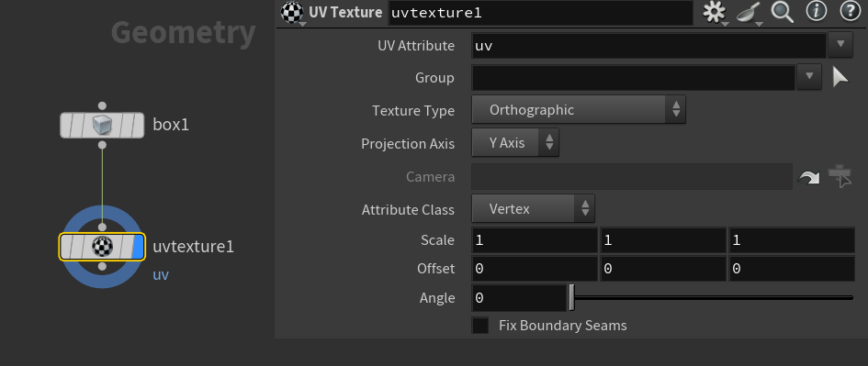
Task: Click the frying pan debug icon
Action: [x=749, y=12]
